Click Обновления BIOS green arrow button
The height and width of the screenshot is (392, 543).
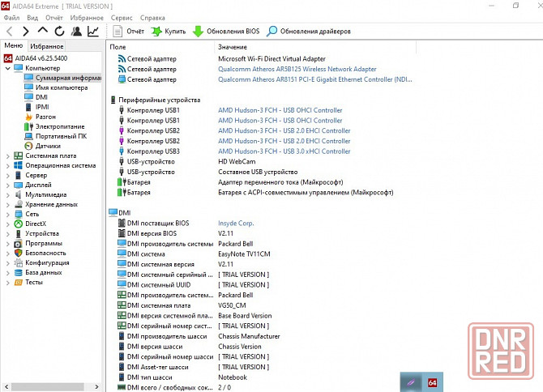coord(225,32)
